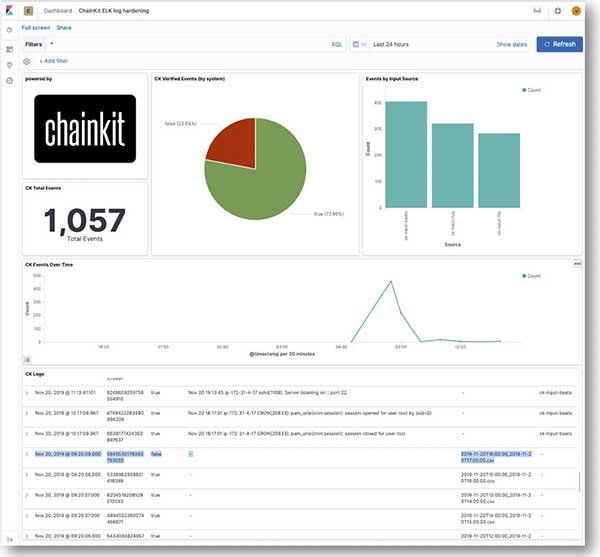Click the filter options gear icon beside Add filter
Image resolution: width=600 pixels, height=557 pixels.
click(27, 61)
